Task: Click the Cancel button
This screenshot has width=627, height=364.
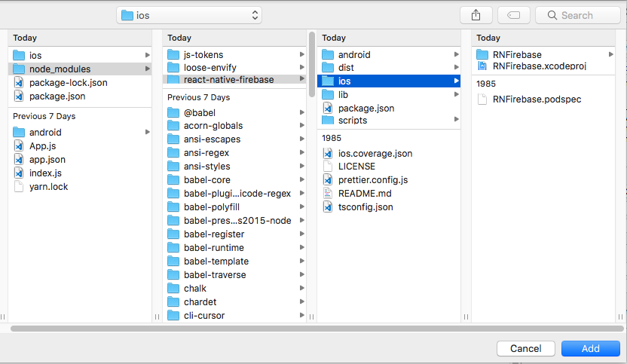Action: point(525,348)
